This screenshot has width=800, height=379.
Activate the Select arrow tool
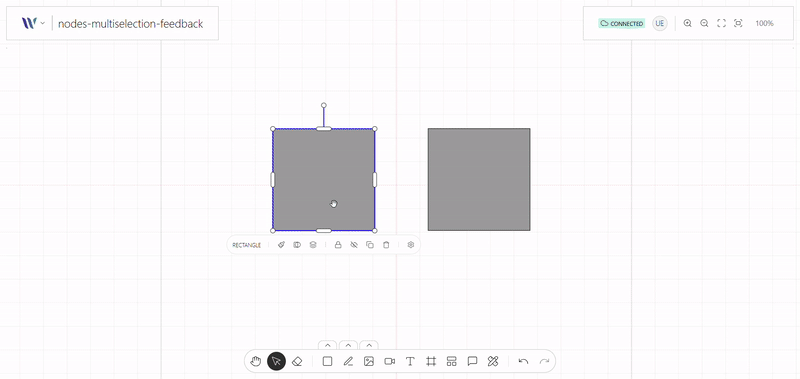click(277, 361)
